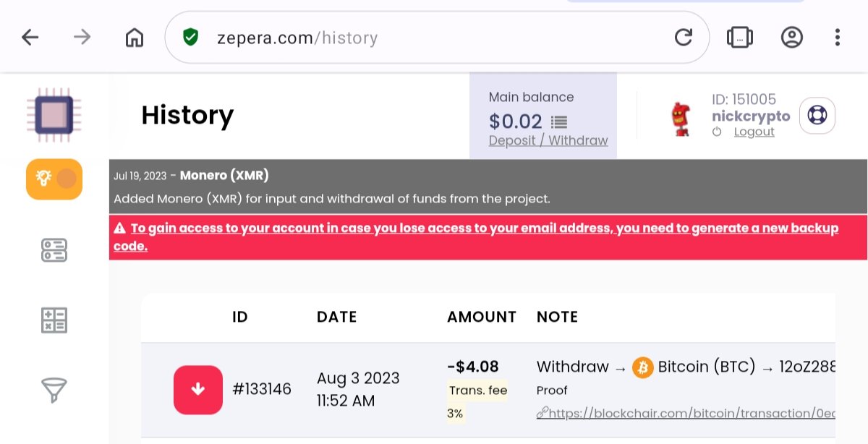
Task: Open the browser home page icon
Action: [x=135, y=37]
